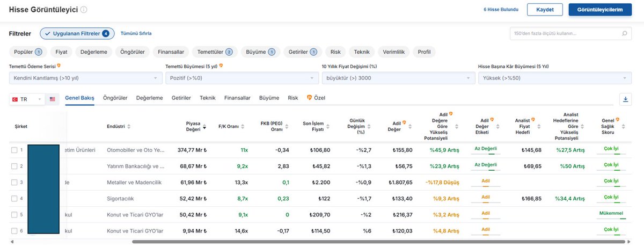Viewport: 644px width, 247px height.
Task: Expand the Büyüme filter category
Action: coord(260,52)
